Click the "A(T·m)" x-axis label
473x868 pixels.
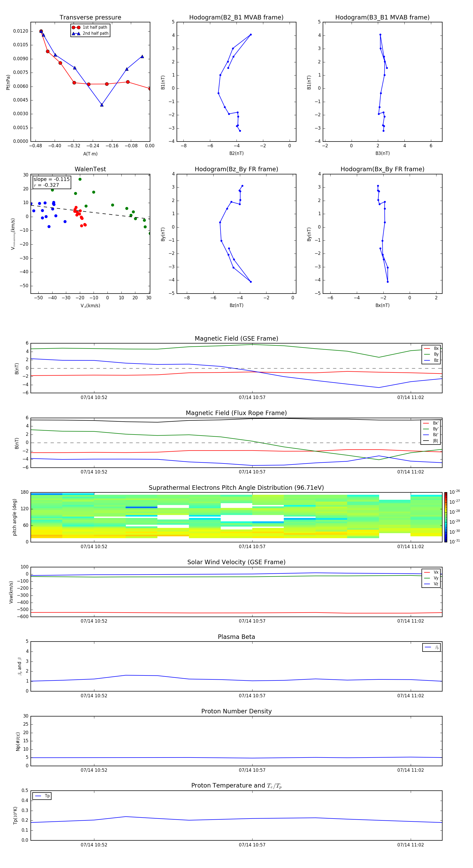click(90, 154)
